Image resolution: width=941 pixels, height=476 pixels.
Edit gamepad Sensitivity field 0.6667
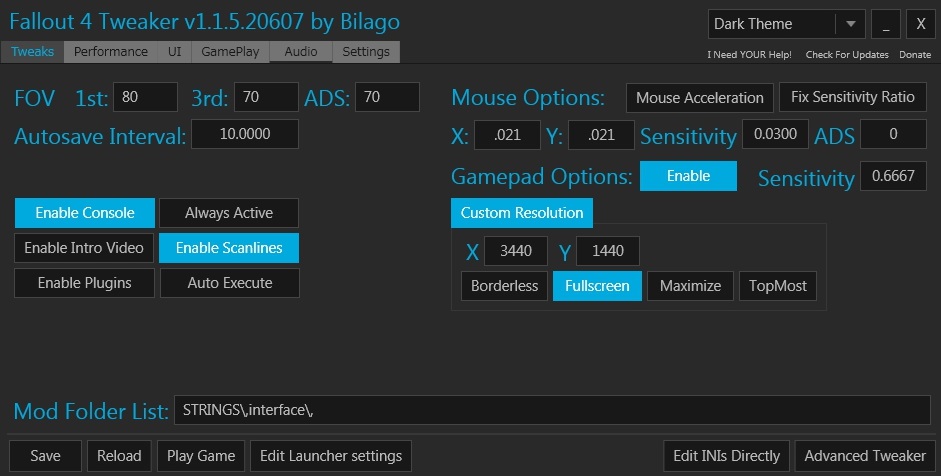click(894, 176)
